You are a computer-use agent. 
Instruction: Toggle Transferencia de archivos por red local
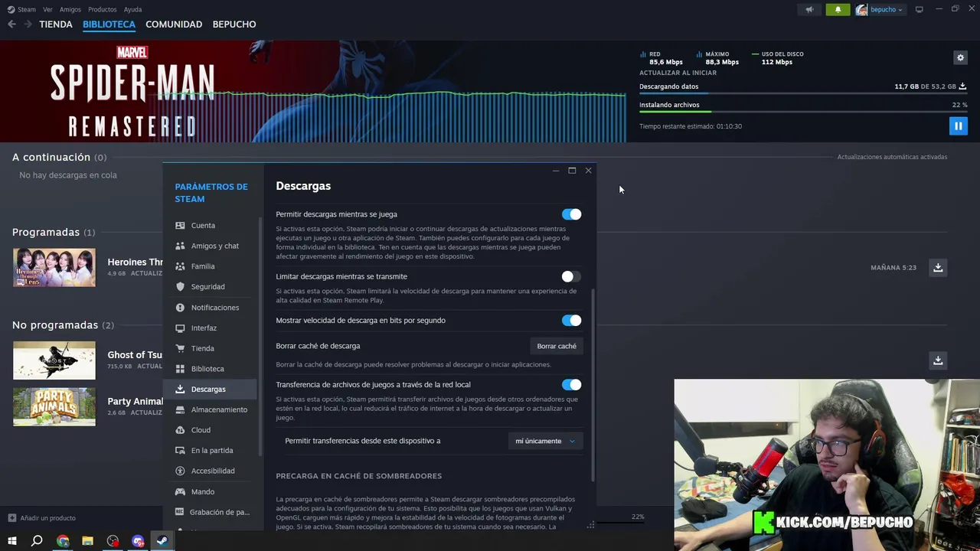(571, 384)
